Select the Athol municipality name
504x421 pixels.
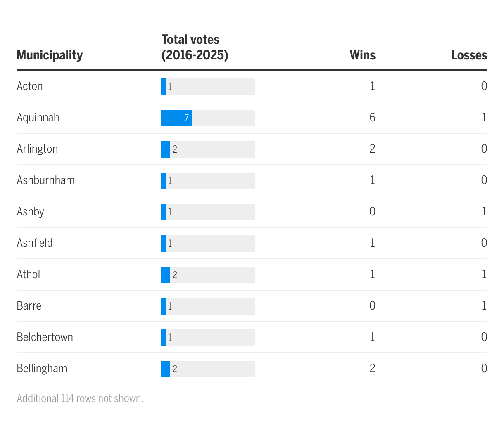click(29, 274)
